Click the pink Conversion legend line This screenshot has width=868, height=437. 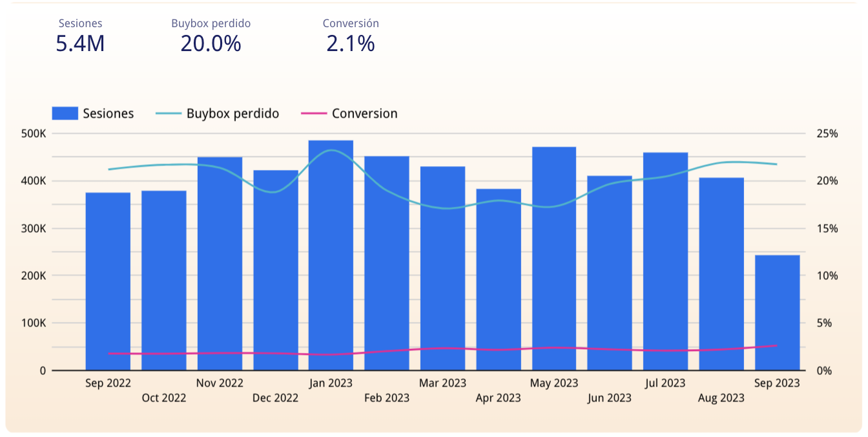[314, 114]
